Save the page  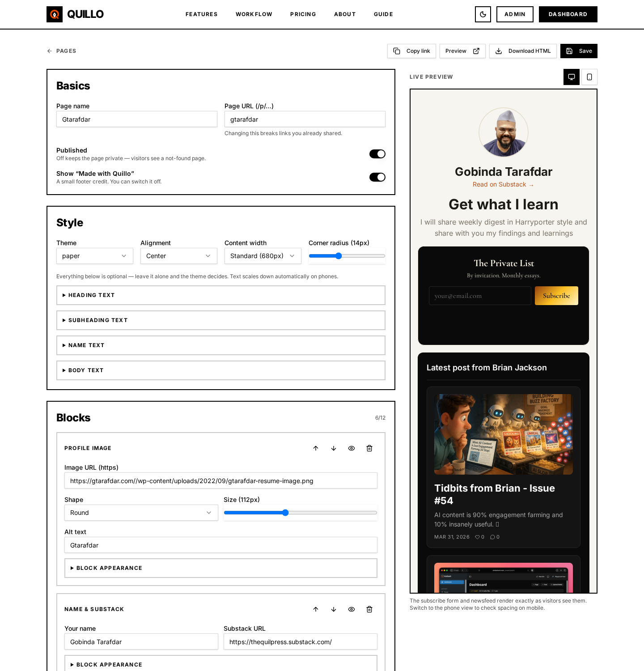(x=579, y=51)
